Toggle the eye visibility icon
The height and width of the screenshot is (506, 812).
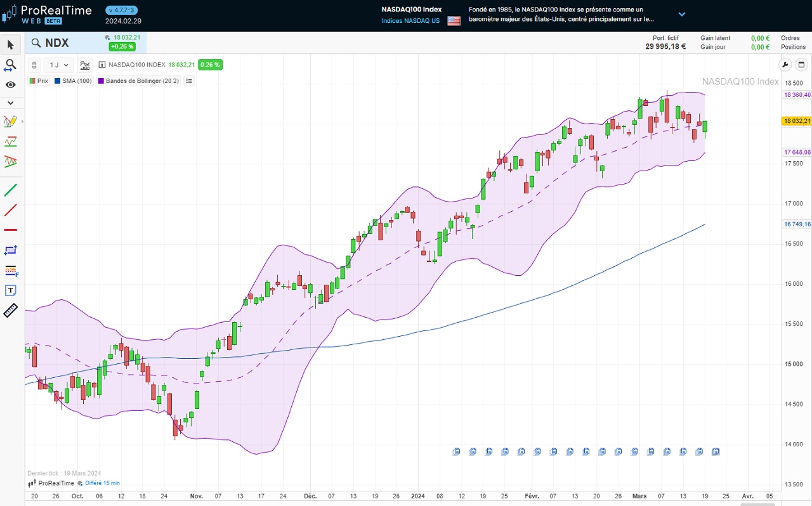pyautogui.click(x=10, y=84)
